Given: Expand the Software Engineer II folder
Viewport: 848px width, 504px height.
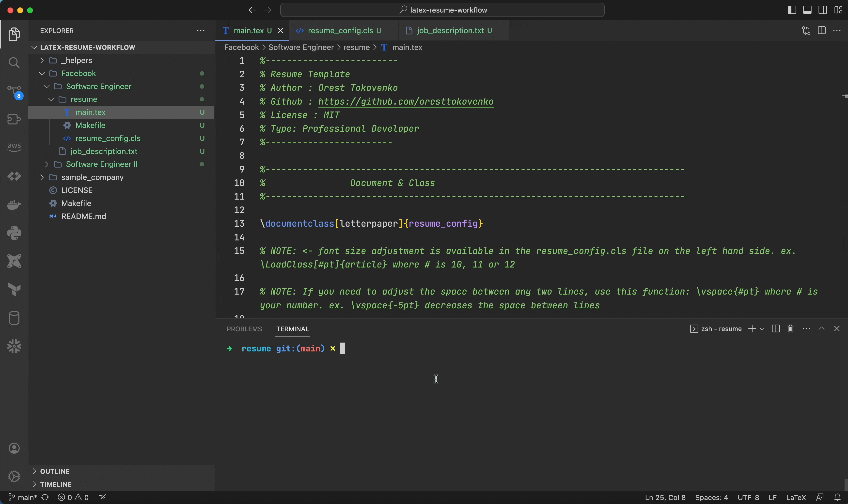Looking at the screenshot, I should pos(47,164).
